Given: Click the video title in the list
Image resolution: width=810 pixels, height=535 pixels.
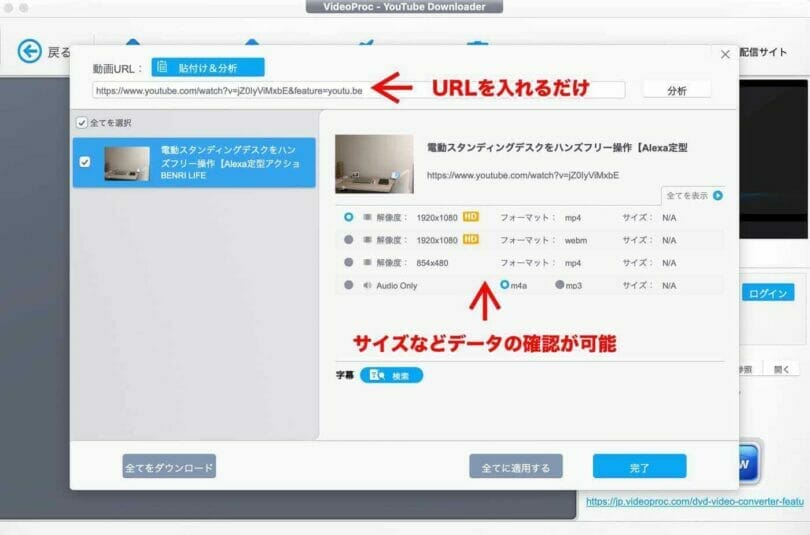Looking at the screenshot, I should click(230, 156).
